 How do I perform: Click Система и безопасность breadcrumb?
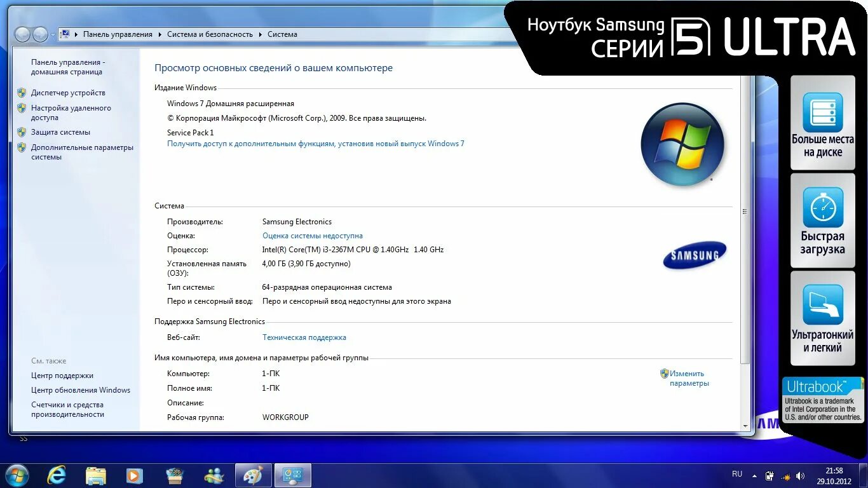[210, 34]
